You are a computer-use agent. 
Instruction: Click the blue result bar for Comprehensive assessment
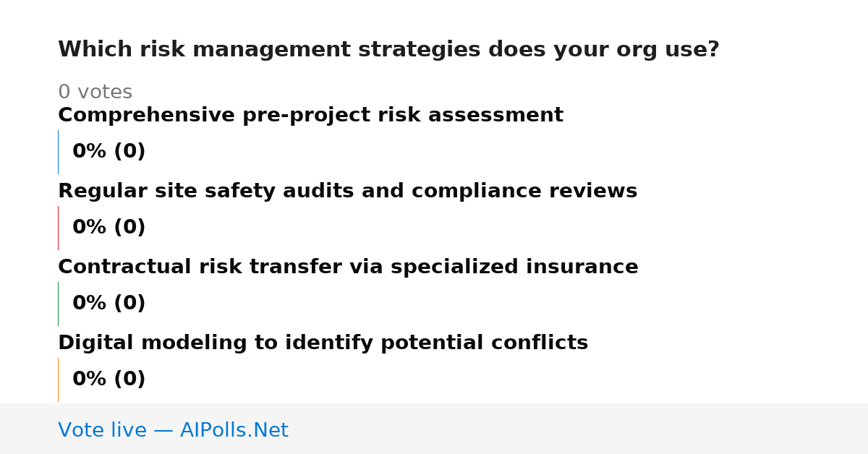58,152
